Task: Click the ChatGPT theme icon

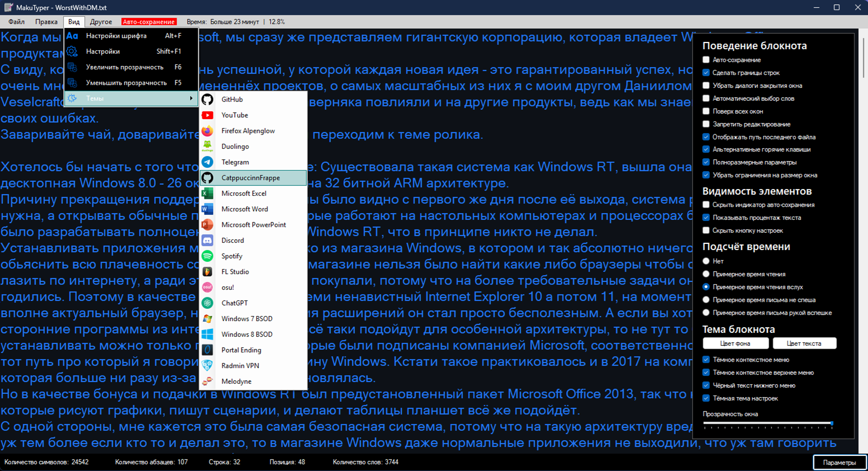Action: pyautogui.click(x=207, y=303)
